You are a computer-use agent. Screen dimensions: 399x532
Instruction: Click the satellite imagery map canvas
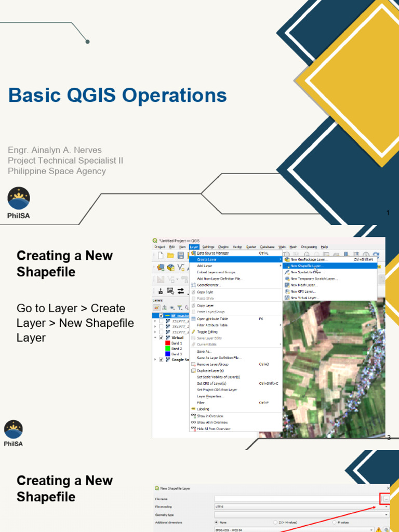tap(334, 368)
